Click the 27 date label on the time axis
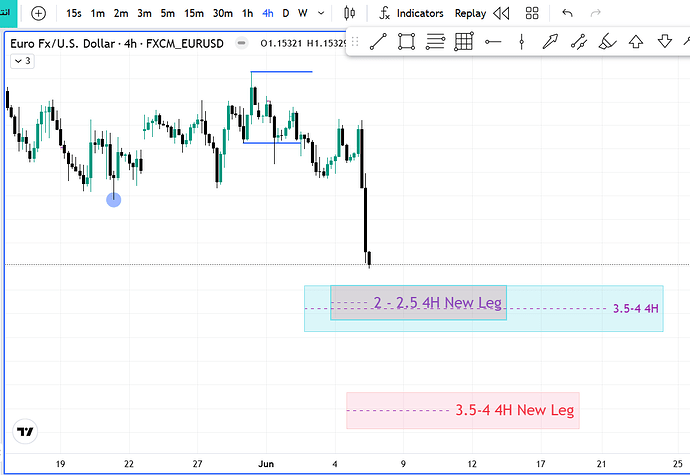This screenshot has width=690, height=475. 197,464
